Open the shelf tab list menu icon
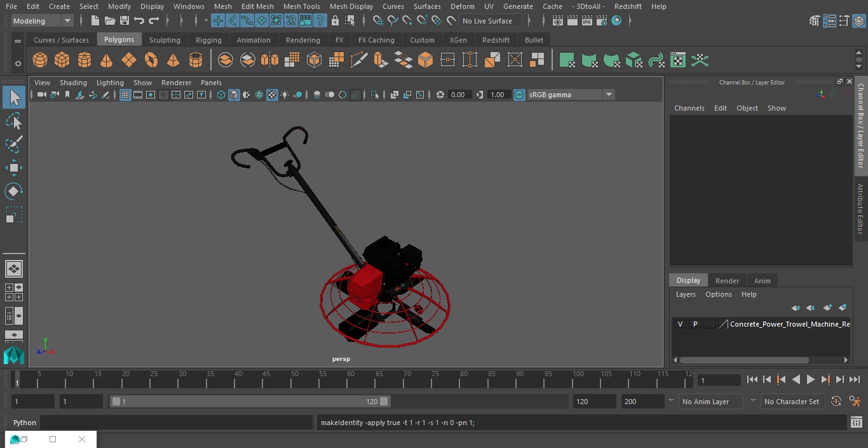This screenshot has width=868, height=448. pyautogui.click(x=18, y=41)
